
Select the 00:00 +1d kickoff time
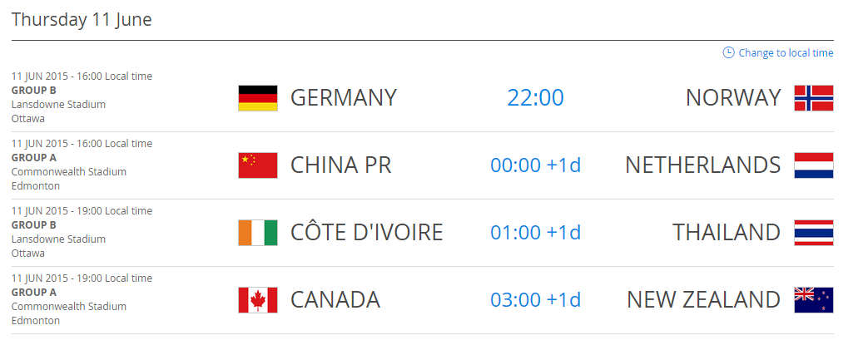click(535, 165)
